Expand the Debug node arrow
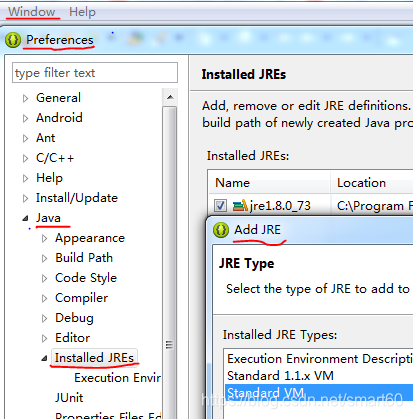 44,318
